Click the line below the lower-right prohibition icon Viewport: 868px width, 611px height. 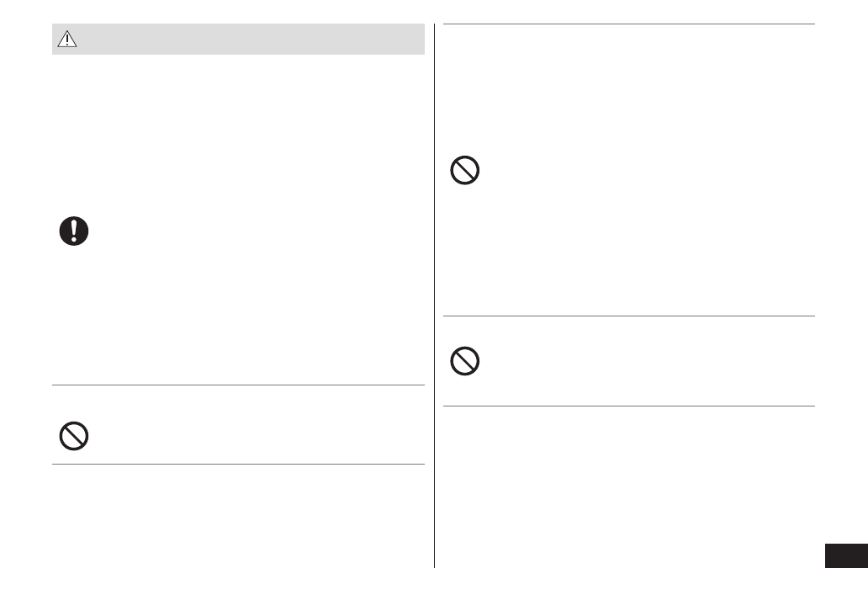click(x=628, y=406)
